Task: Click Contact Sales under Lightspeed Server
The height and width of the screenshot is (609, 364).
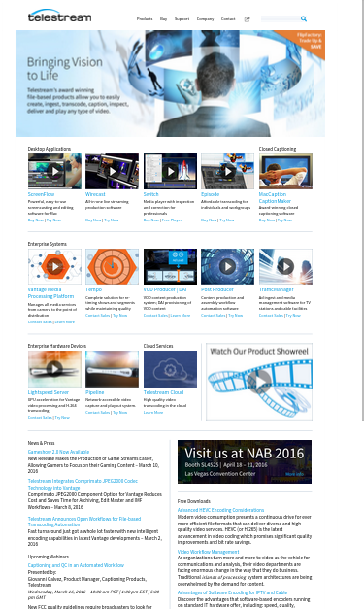Action: [40, 418]
